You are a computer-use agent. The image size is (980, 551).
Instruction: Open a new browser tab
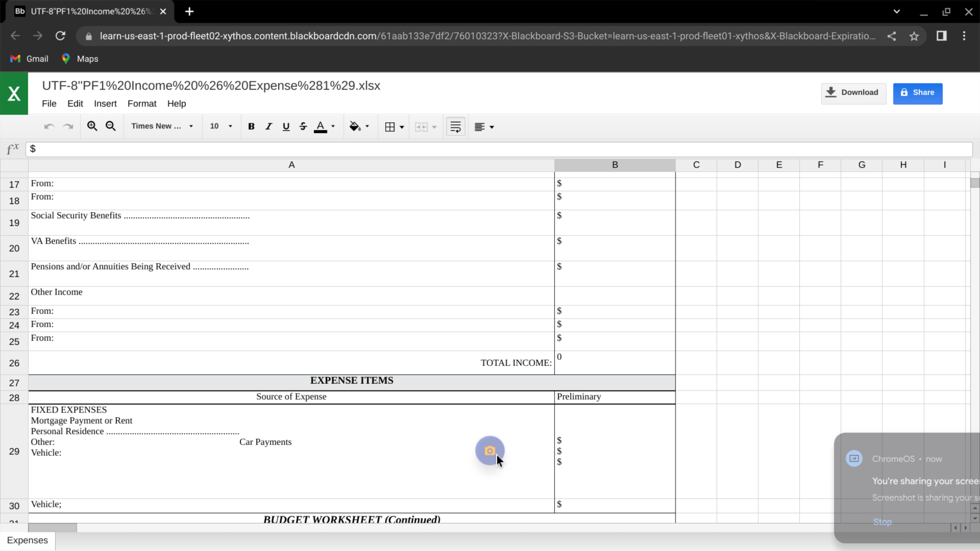pyautogui.click(x=189, y=11)
